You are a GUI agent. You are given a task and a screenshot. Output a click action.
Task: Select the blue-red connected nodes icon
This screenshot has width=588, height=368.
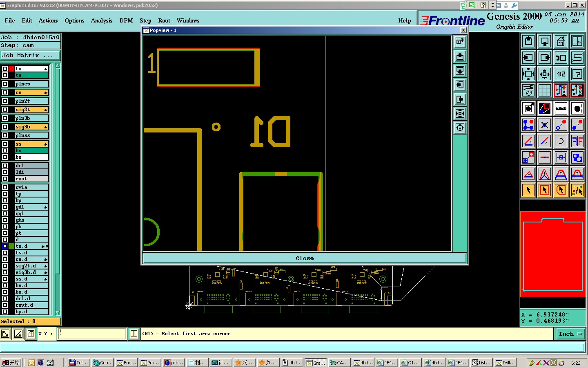[x=528, y=125]
